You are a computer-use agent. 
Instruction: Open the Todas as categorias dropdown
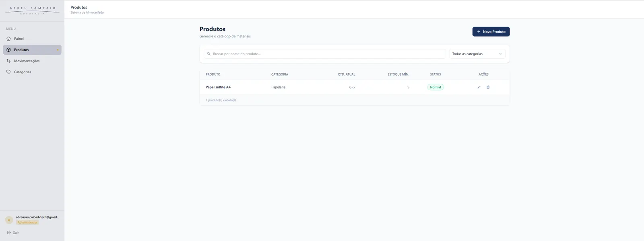click(477, 54)
